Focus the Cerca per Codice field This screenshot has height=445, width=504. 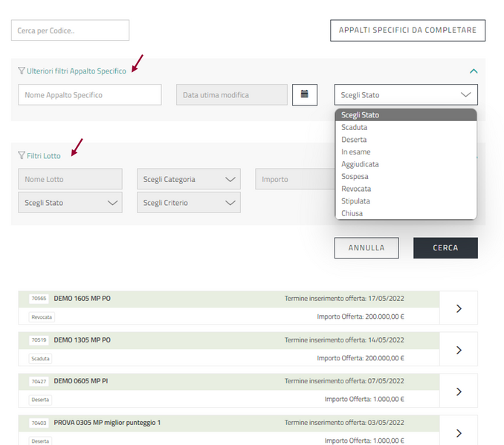coord(70,30)
